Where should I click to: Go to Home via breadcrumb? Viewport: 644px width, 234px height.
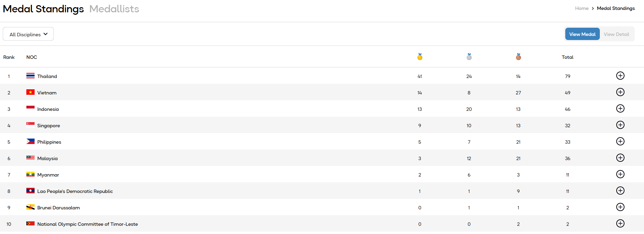tap(582, 8)
